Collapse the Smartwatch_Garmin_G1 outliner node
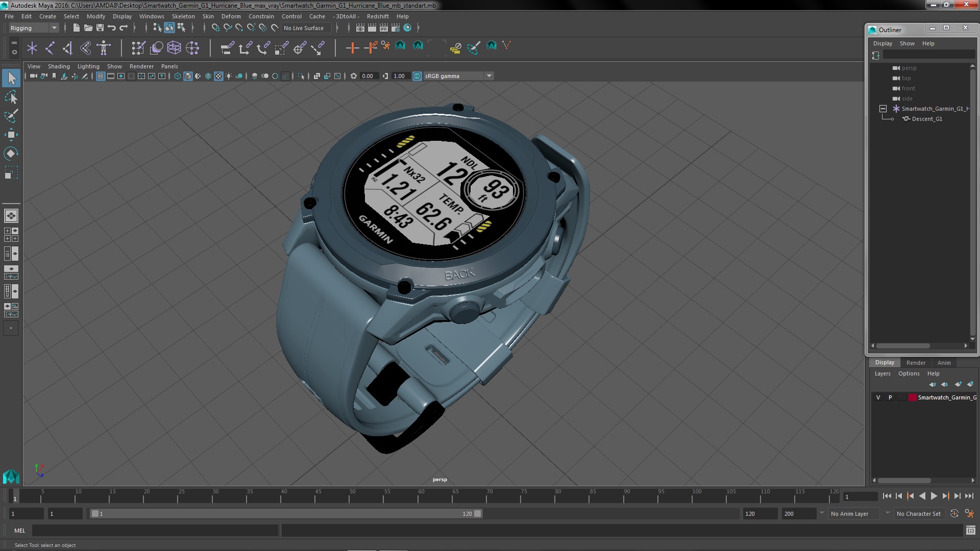Image resolution: width=980 pixels, height=551 pixels. click(x=883, y=109)
